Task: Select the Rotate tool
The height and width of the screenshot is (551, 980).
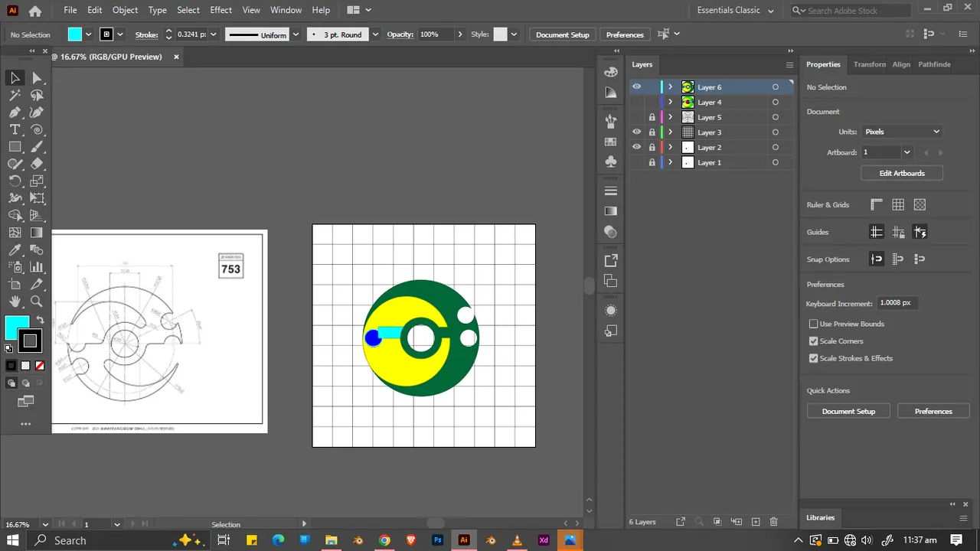Action: point(15,181)
